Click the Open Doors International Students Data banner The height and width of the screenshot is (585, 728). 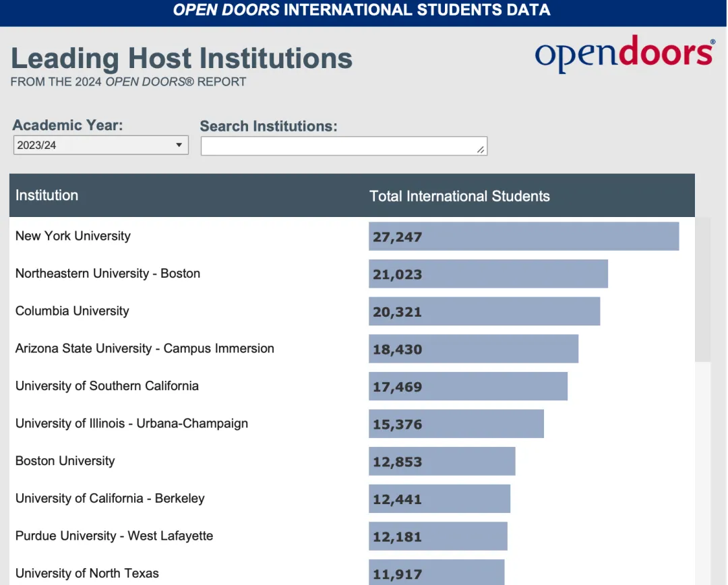click(x=362, y=10)
